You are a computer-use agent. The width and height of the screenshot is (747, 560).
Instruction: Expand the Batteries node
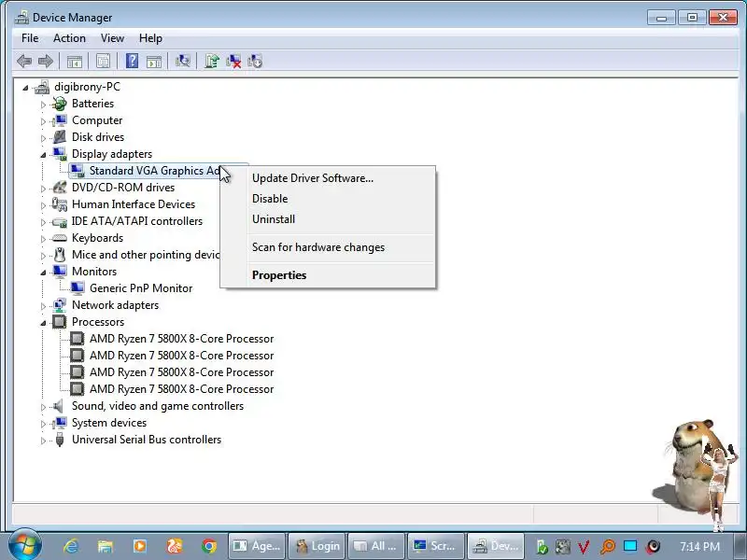pos(43,105)
